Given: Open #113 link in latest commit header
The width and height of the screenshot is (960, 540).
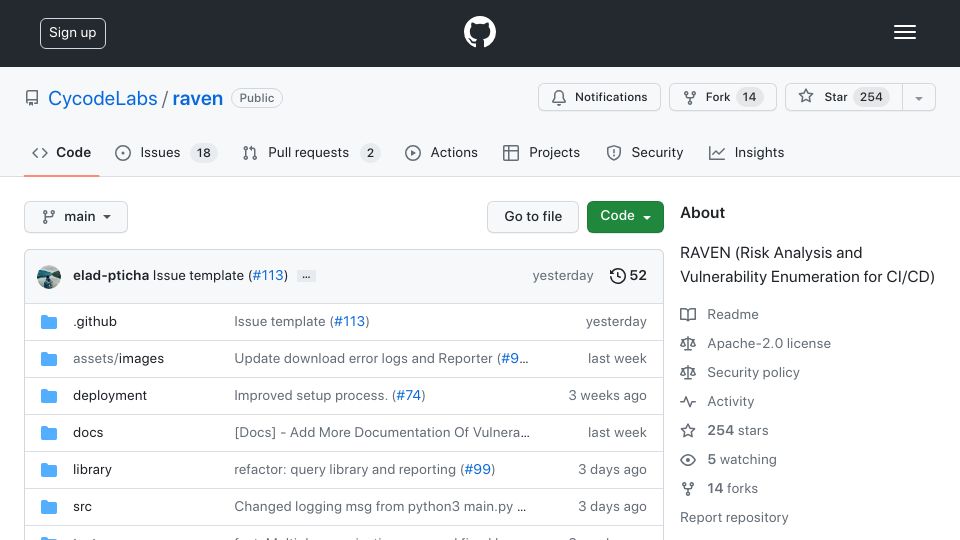Looking at the screenshot, I should [x=268, y=276].
